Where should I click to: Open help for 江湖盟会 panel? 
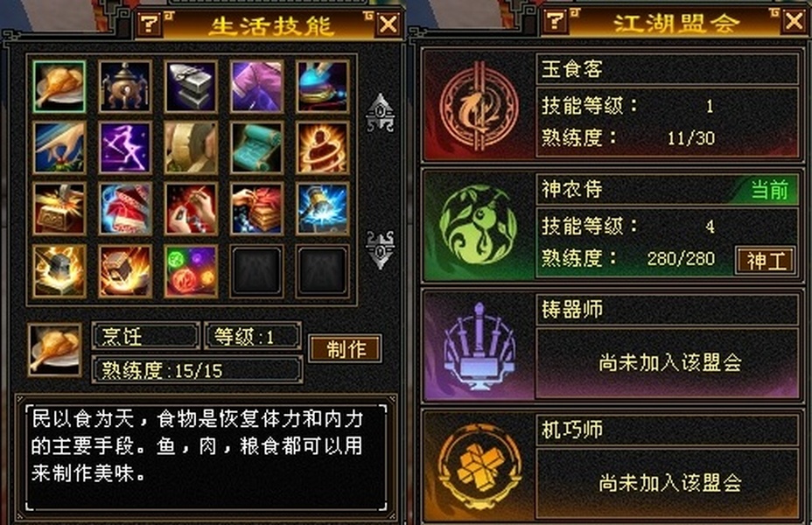click(555, 20)
